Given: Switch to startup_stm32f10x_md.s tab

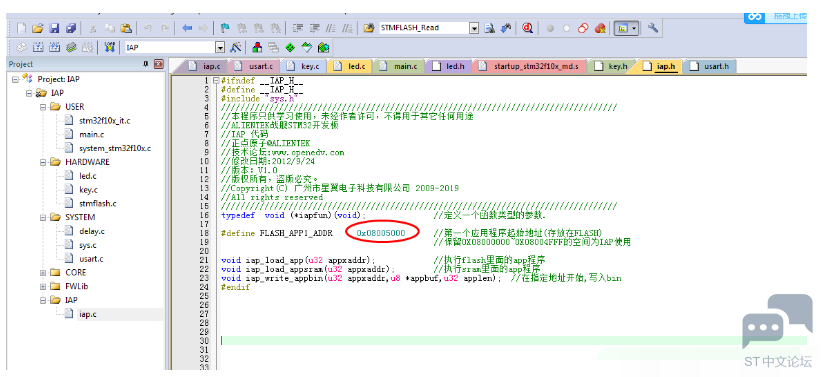Looking at the screenshot, I should [530, 66].
